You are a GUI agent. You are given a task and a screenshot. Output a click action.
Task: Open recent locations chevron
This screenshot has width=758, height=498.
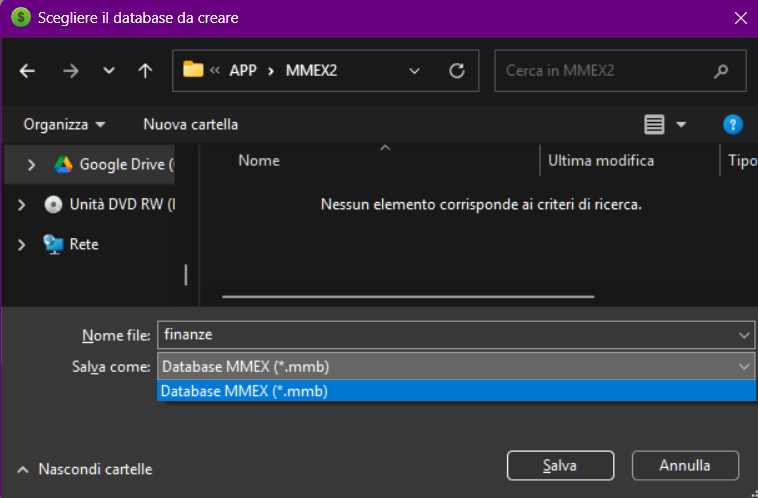click(109, 71)
